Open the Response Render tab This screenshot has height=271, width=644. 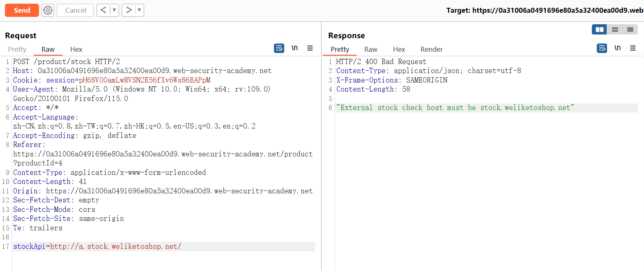pos(431,49)
